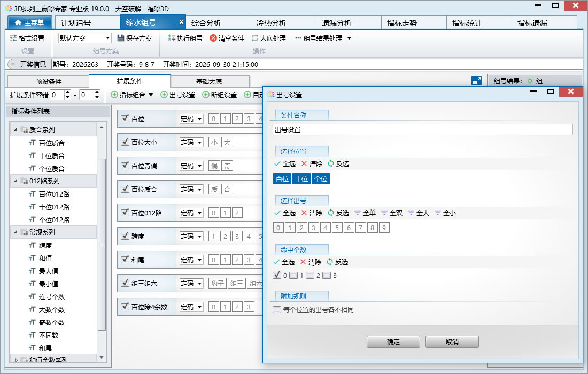The image size is (588, 374).
Task: Open the 基础大底 tab
Action: 209,81
